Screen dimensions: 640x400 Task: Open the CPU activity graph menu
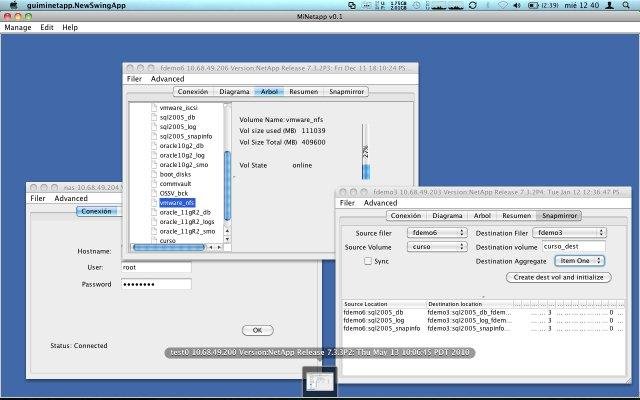[x=445, y=5]
